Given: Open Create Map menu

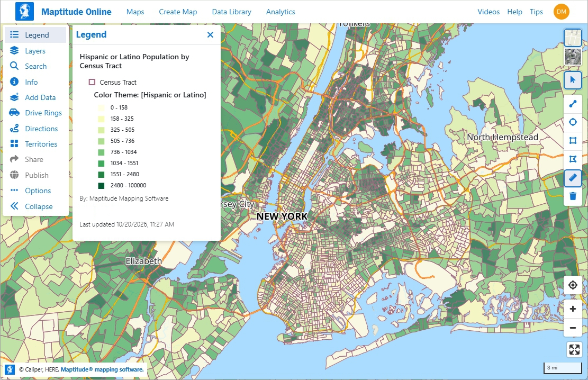Looking at the screenshot, I should point(178,12).
